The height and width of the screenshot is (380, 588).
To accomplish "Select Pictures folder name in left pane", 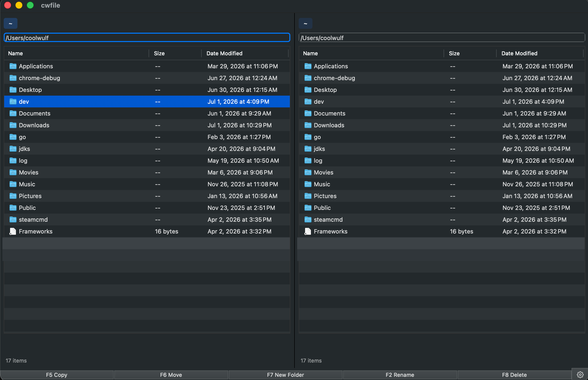I will [30, 196].
